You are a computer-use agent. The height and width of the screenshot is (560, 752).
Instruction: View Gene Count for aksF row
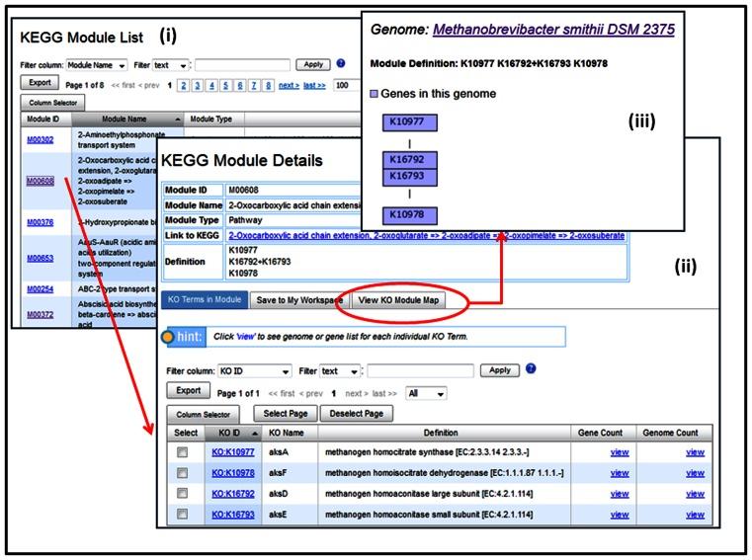click(620, 473)
